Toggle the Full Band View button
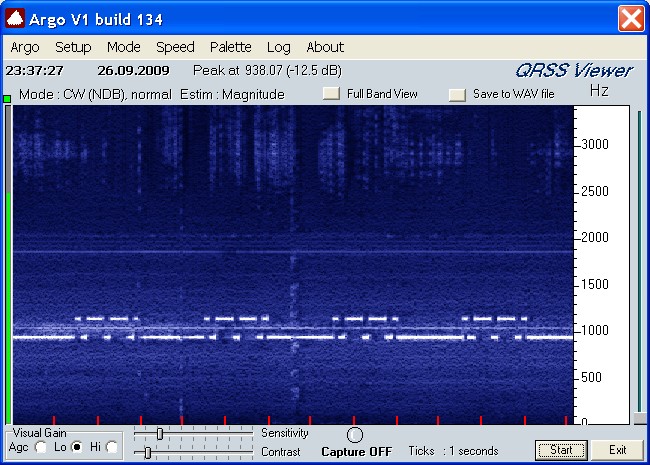The height and width of the screenshot is (465, 650). (x=331, y=93)
